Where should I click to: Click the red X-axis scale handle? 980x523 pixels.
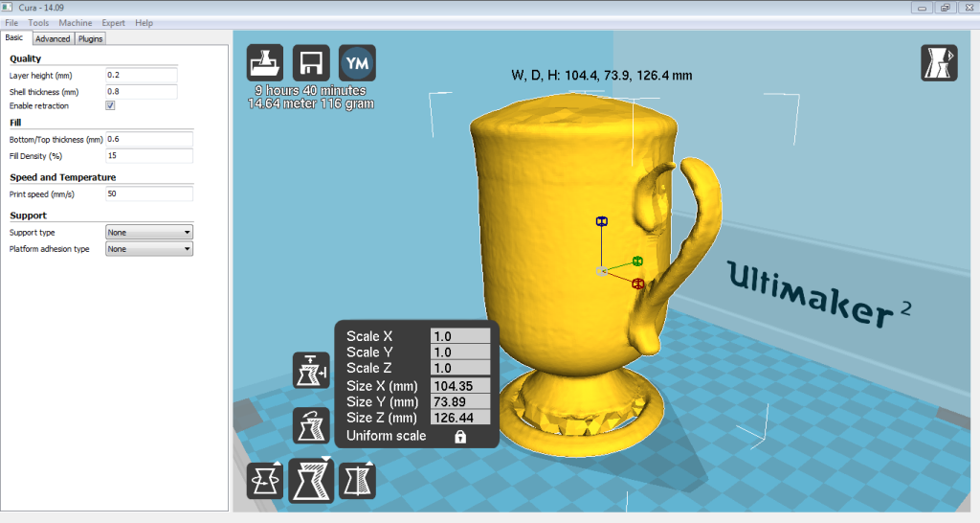click(637, 284)
